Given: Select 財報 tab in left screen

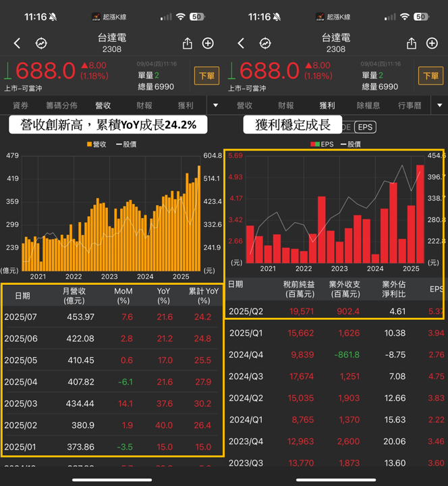Looking at the screenshot, I should (144, 106).
